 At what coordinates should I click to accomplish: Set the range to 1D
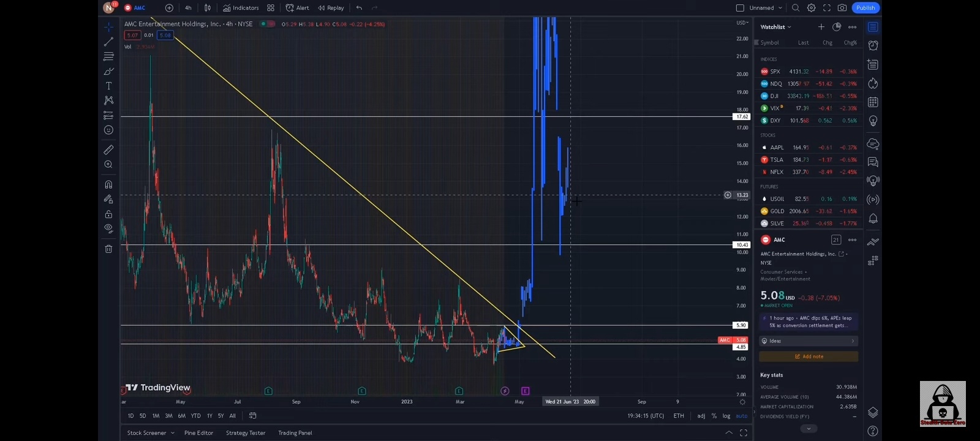click(130, 416)
